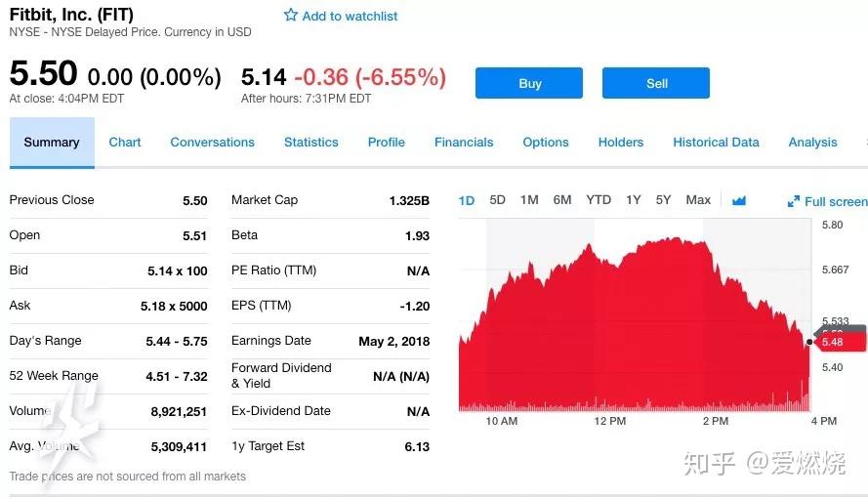Open the Chart tab
The width and height of the screenshot is (868, 499).
(x=125, y=143)
